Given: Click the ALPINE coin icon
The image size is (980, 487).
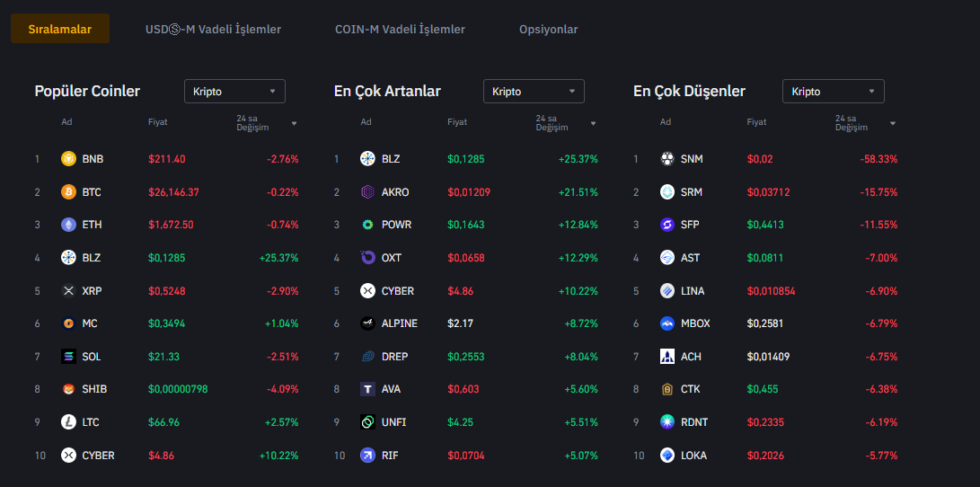Looking at the screenshot, I should [367, 323].
